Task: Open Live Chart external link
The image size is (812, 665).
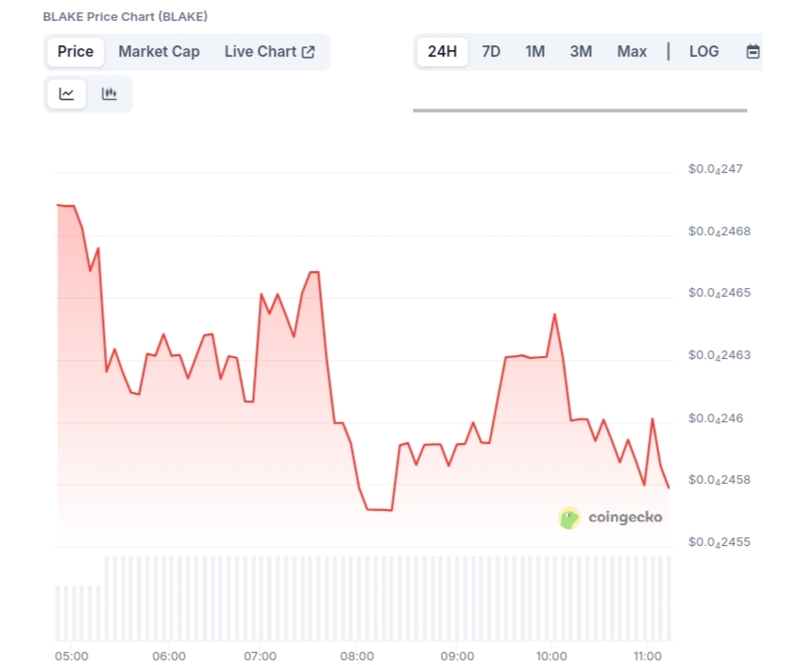Action: click(x=269, y=52)
